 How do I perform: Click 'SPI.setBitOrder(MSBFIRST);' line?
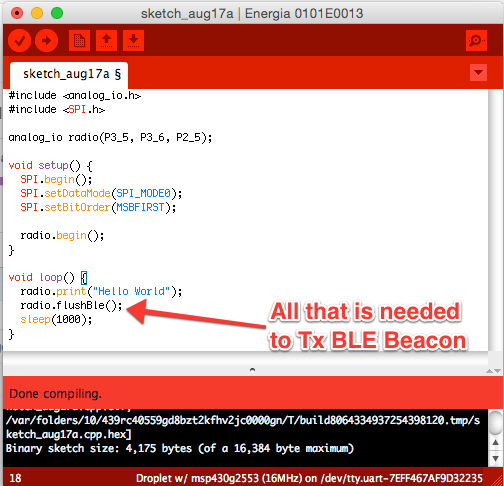click(98, 208)
